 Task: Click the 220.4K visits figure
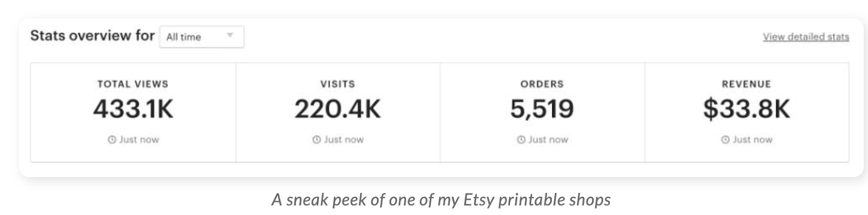337,109
